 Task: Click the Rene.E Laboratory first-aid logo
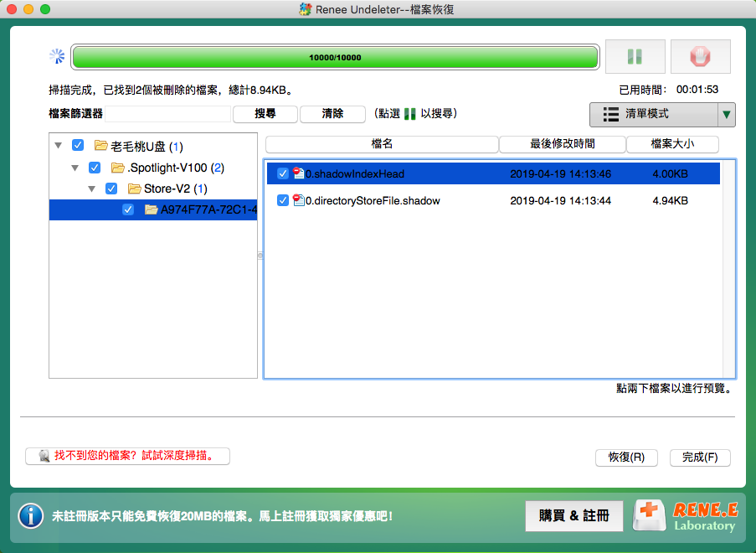[685, 515]
